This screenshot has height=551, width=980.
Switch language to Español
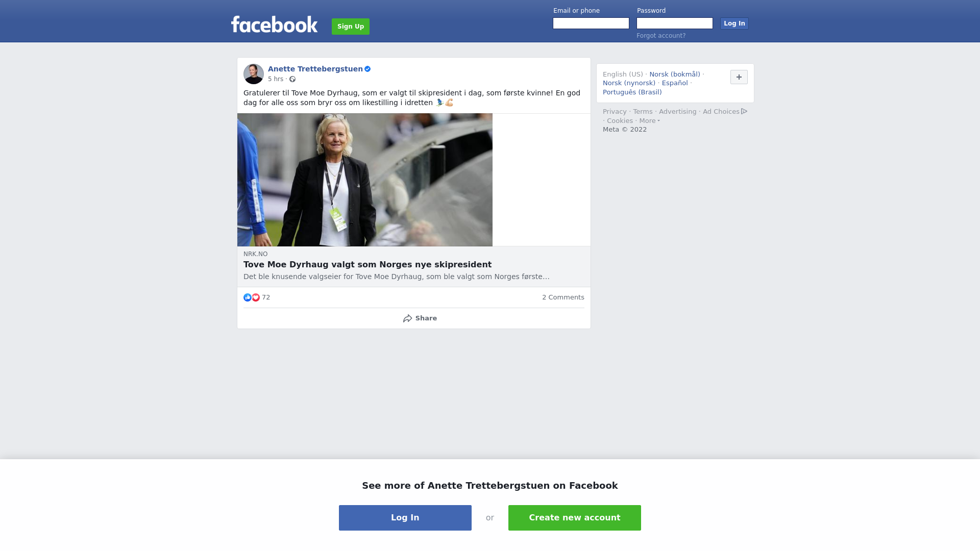tap(675, 83)
